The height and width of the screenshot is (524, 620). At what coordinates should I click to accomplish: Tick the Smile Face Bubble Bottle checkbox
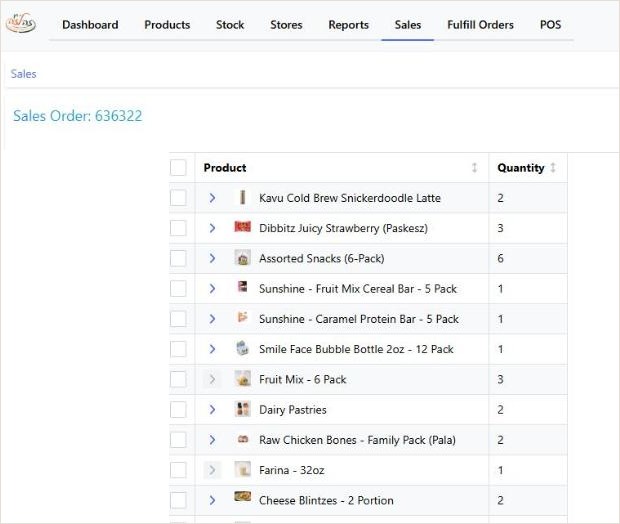tap(178, 349)
